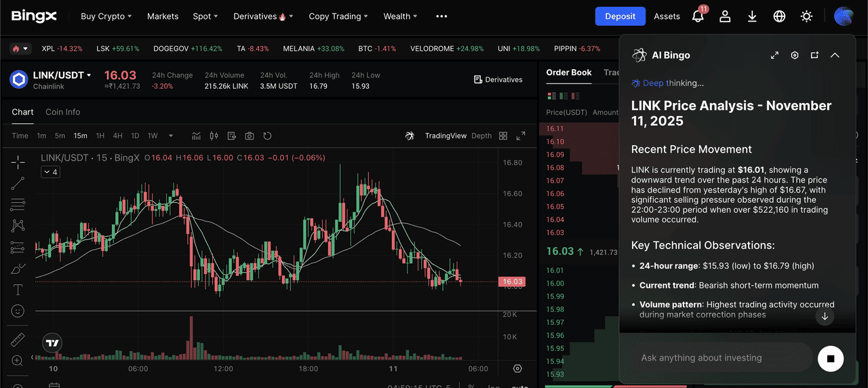Viewport: 868px width, 388px height.
Task: Stop the AI Bingo response generation
Action: click(x=830, y=358)
